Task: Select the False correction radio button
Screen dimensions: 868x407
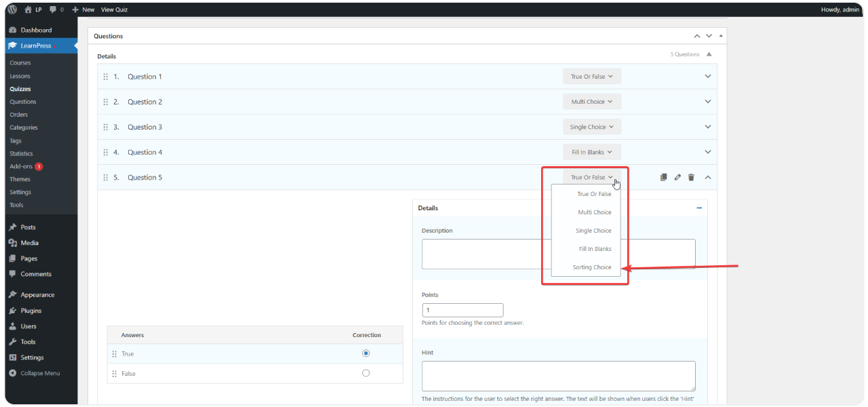Action: point(366,373)
